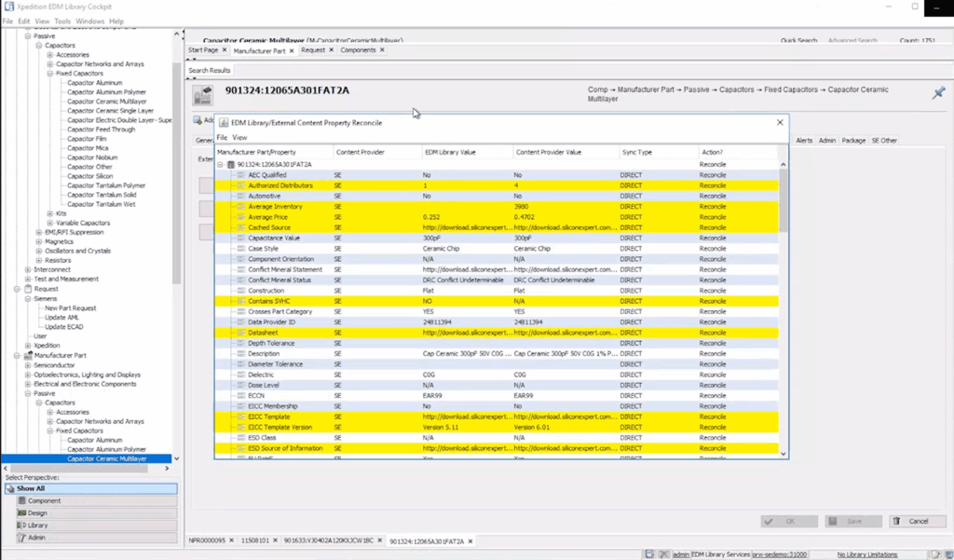Viewport: 954px width, 560px height.
Task: Open the File menu in Reconcile dialog
Action: pos(222,137)
